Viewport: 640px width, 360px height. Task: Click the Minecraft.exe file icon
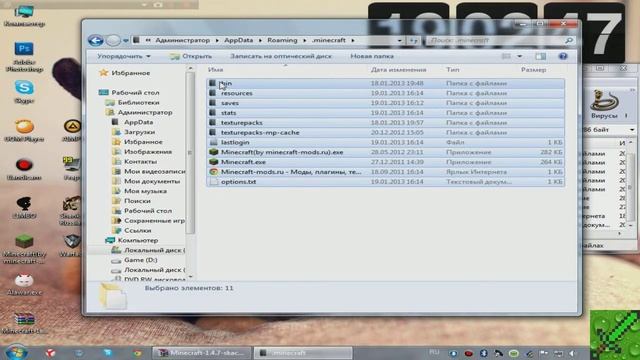point(213,162)
